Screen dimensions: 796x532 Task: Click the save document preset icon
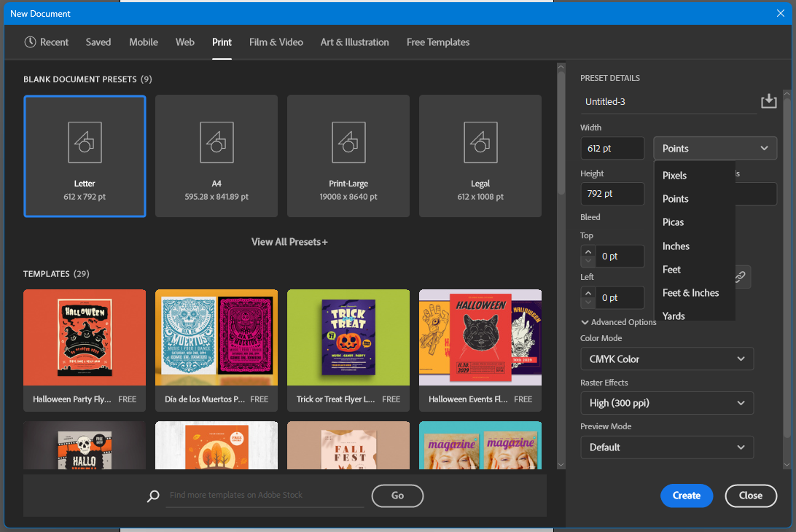coord(768,101)
